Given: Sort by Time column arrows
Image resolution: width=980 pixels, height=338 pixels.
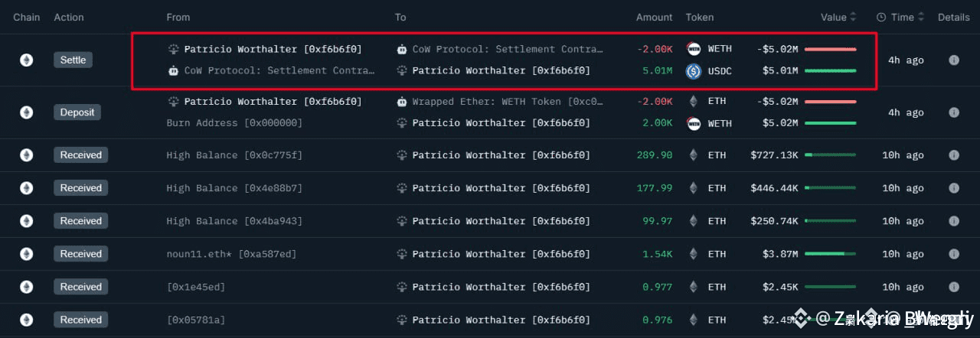Looking at the screenshot, I should (921, 17).
